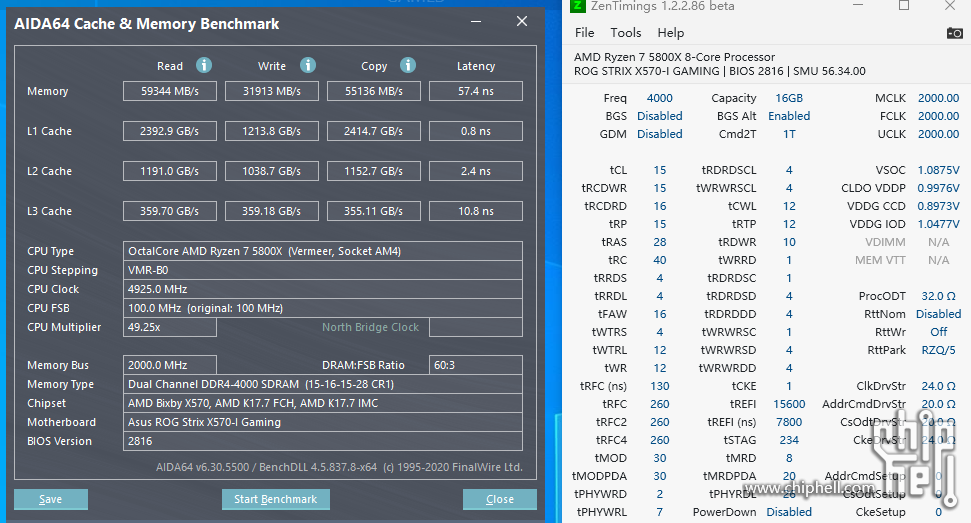Click BGS Alt Enabled value

pos(789,116)
